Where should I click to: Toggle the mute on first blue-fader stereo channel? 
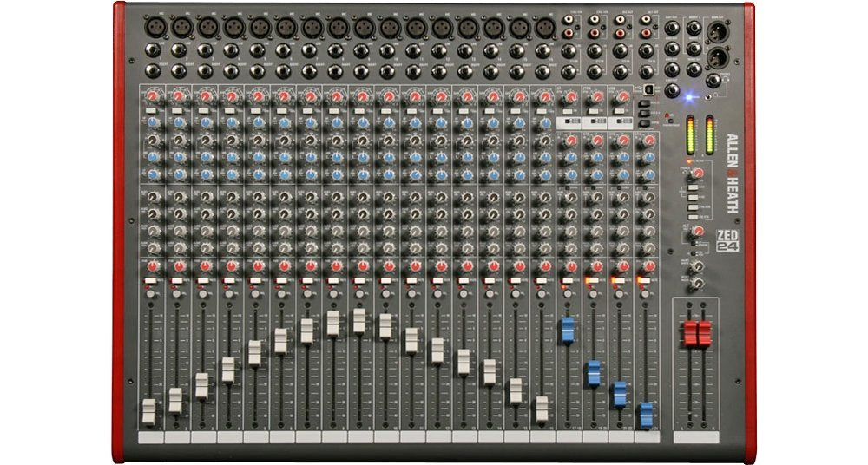tap(568, 281)
